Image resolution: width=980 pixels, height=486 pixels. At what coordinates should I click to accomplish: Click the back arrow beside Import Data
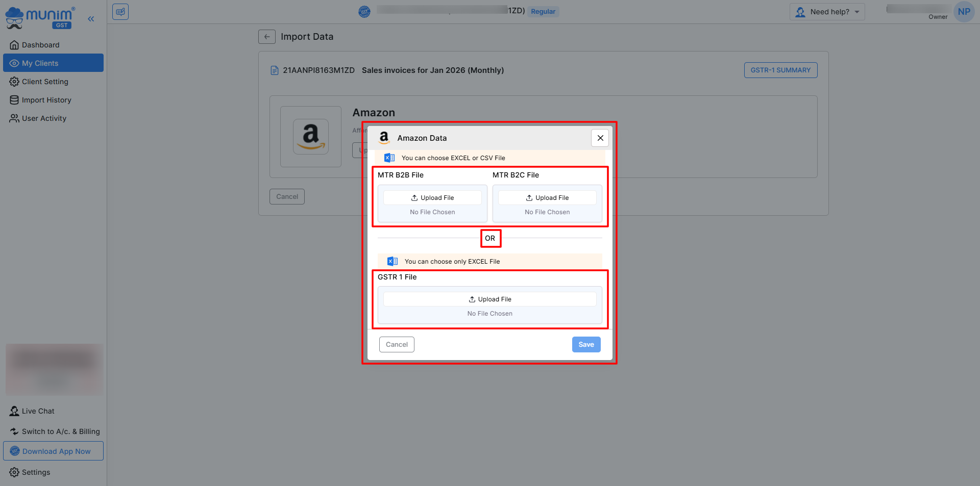pos(266,37)
